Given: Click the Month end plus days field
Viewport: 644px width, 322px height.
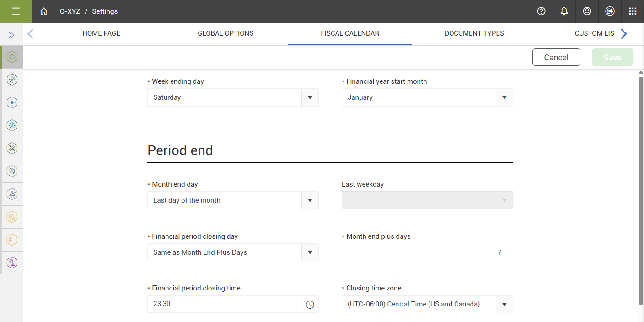Looking at the screenshot, I should tap(427, 252).
